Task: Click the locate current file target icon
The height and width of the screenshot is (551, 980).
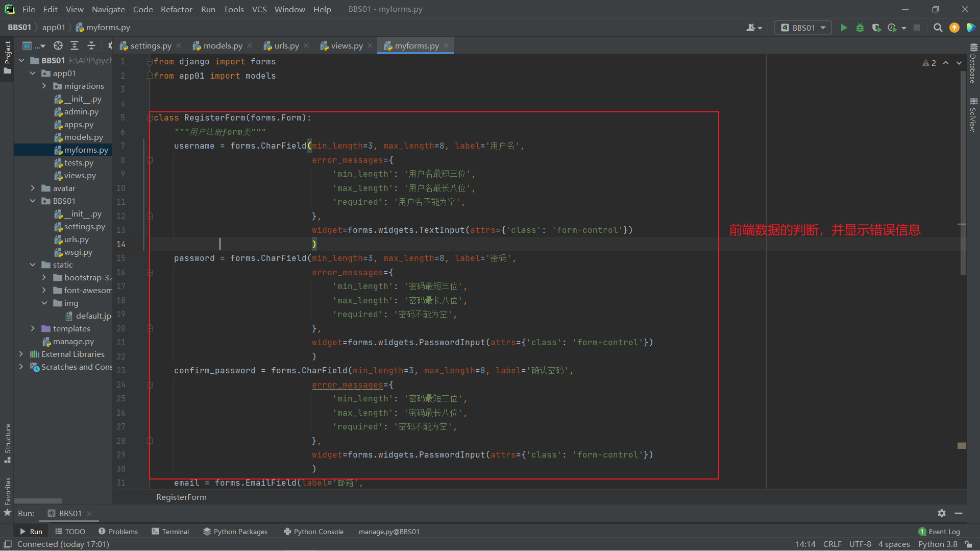Action: coord(58,45)
